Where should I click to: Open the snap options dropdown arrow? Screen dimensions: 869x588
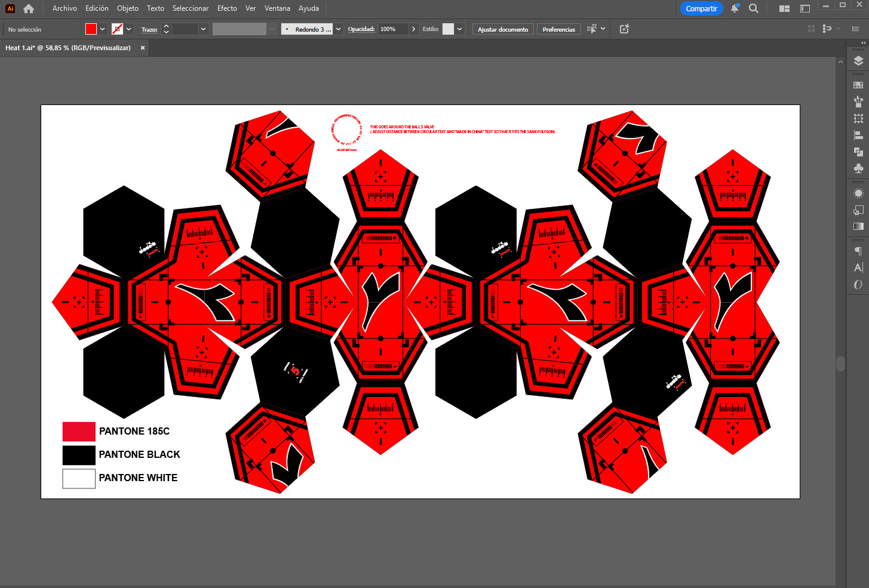(x=839, y=29)
